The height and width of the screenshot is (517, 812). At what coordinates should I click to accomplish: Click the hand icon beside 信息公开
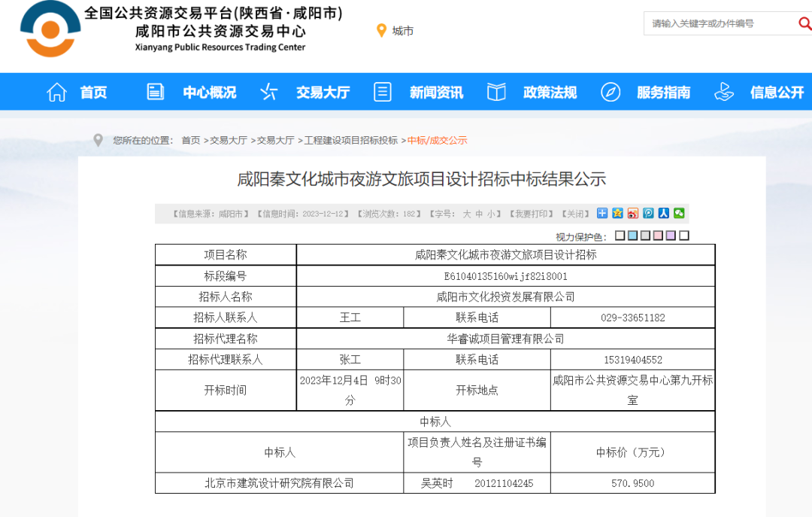[x=723, y=92]
